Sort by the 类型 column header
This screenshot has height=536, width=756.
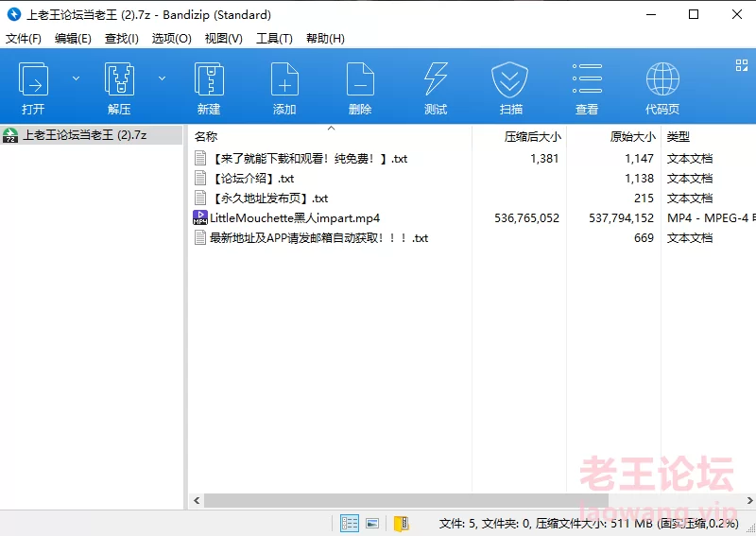(678, 137)
